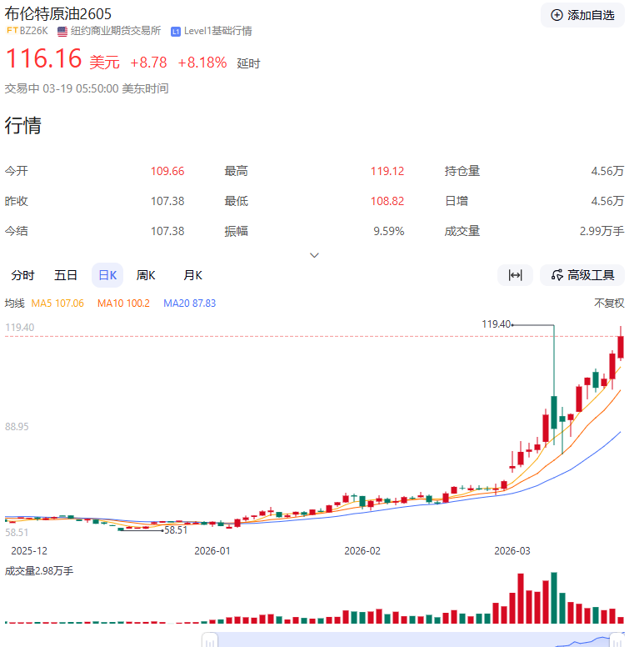This screenshot has height=647, width=644.
Task: Toggle the MA10 moving average line
Action: click(123, 303)
